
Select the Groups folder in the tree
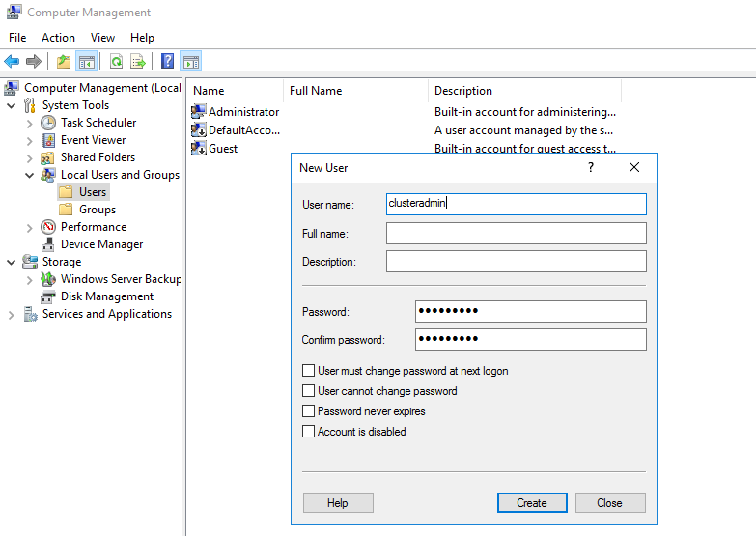(x=97, y=210)
